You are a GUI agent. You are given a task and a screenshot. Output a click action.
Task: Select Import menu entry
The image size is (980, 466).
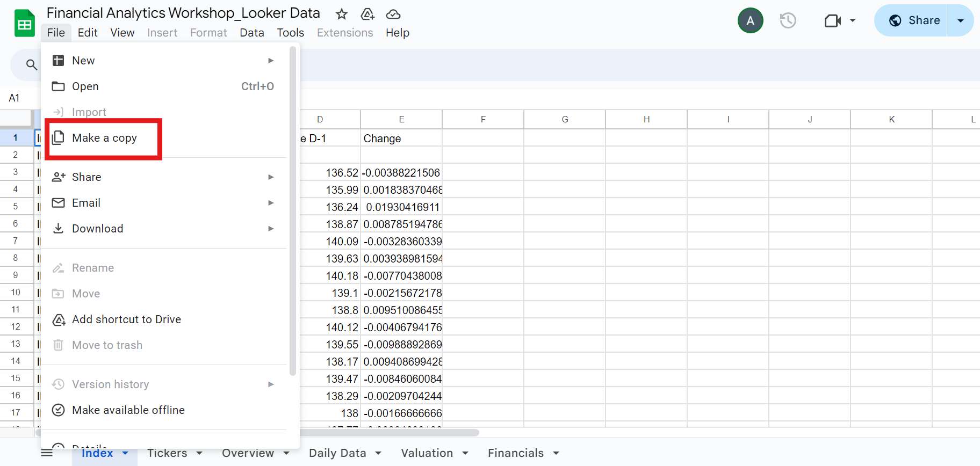click(x=164, y=112)
